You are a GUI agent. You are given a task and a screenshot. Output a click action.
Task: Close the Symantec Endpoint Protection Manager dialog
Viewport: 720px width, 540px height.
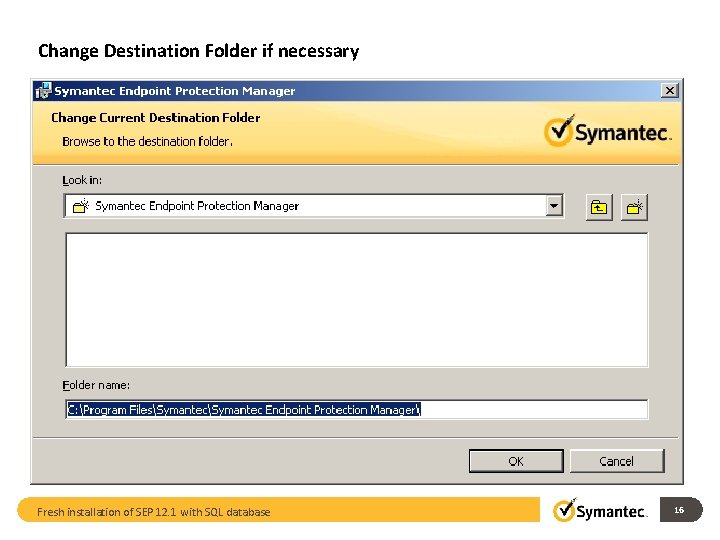(669, 90)
